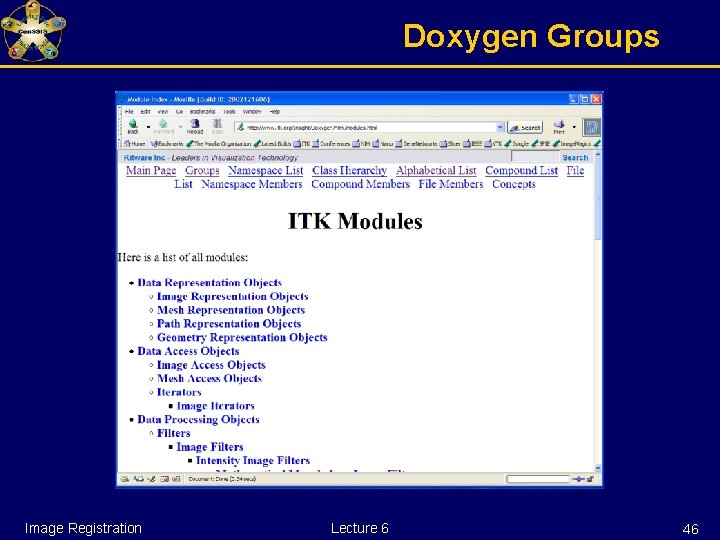Open the Help menu

275,112
